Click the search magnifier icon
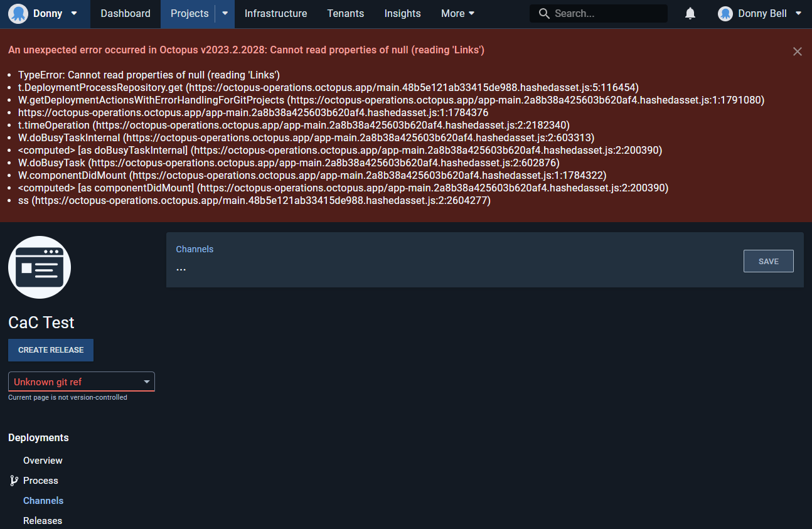Screen dimensions: 812x529 point(543,13)
